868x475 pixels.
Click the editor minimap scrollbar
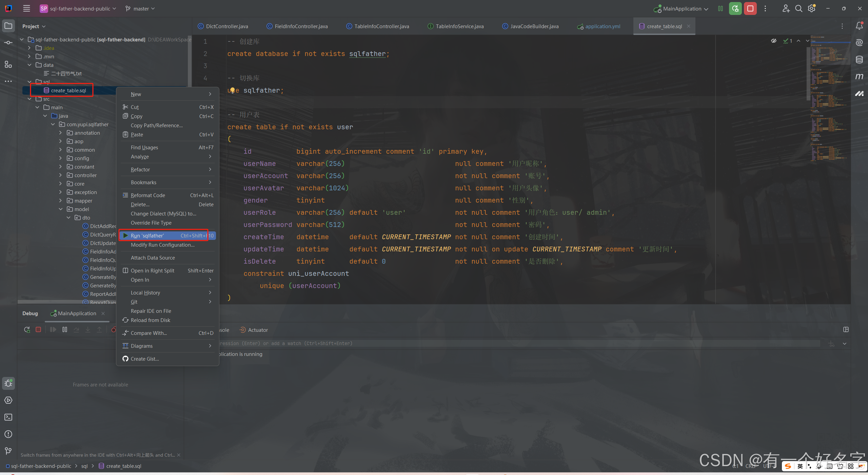(808, 73)
